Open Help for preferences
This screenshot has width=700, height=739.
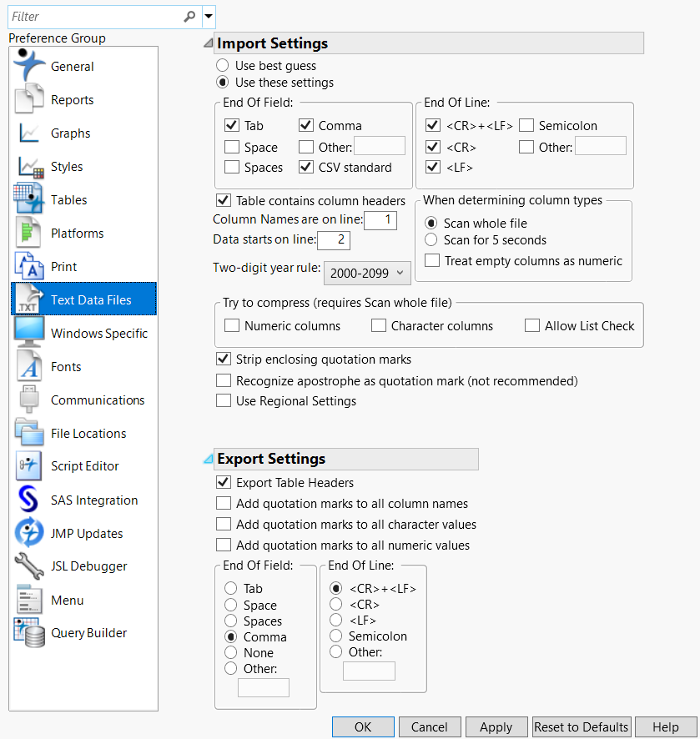666,726
